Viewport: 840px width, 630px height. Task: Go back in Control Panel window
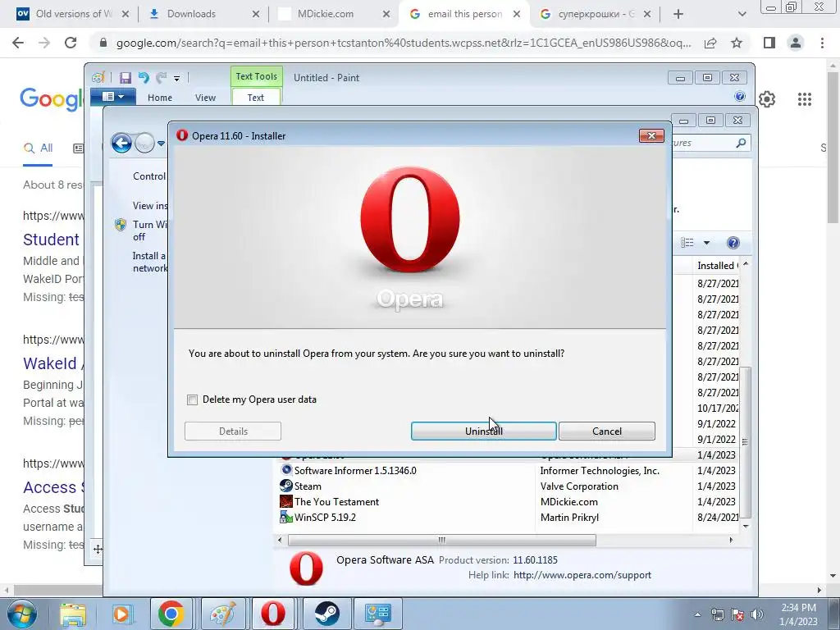click(121, 143)
